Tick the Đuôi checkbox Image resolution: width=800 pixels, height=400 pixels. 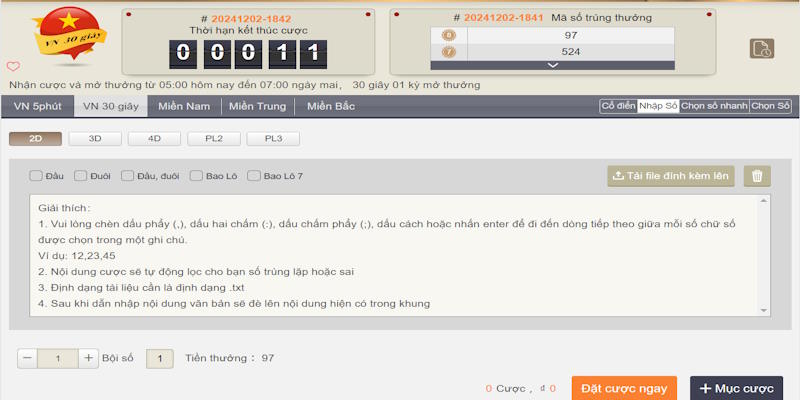click(x=80, y=176)
